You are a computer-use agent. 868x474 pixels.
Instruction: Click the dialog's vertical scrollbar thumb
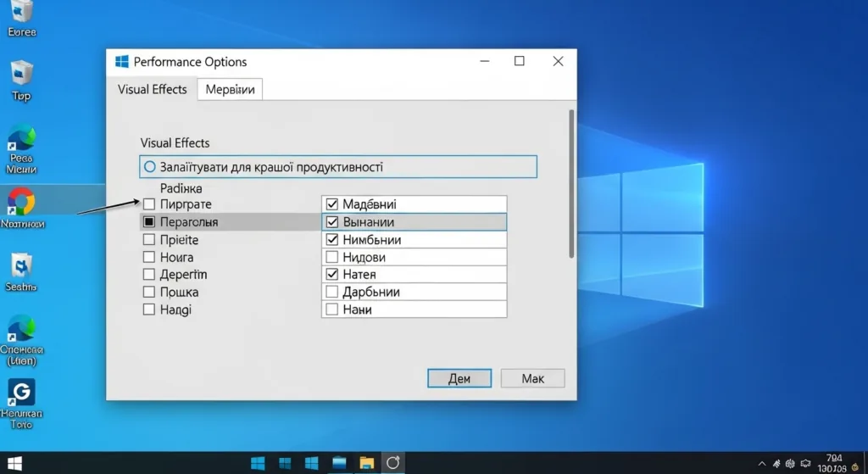click(x=571, y=183)
